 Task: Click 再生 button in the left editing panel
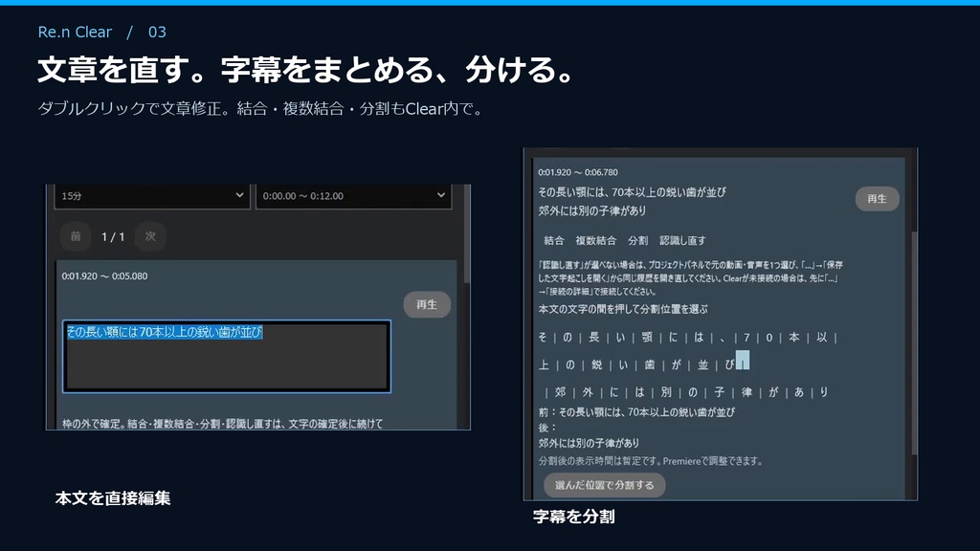426,304
